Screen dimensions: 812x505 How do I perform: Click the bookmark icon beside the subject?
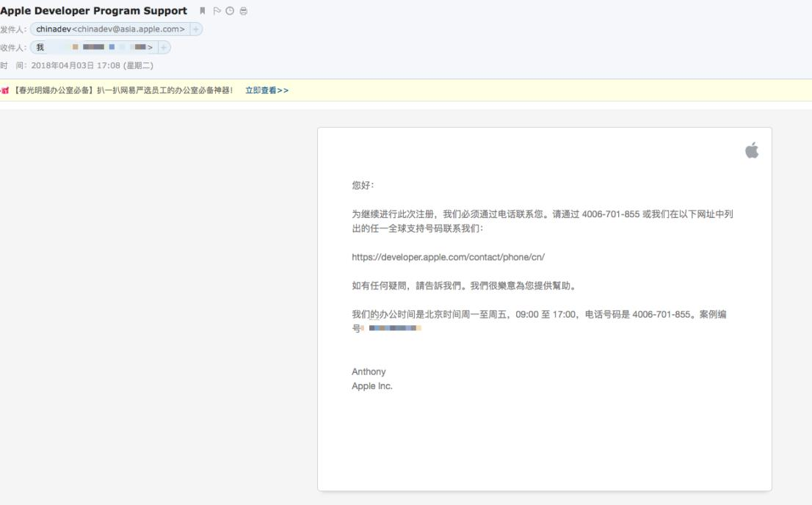(x=203, y=11)
